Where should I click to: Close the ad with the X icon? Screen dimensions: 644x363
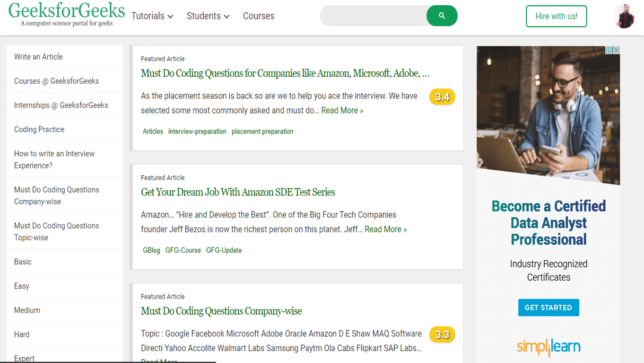coord(616,50)
